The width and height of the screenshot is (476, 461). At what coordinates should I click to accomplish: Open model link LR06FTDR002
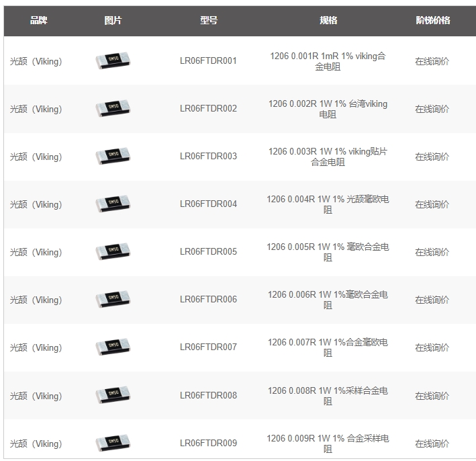(x=208, y=109)
